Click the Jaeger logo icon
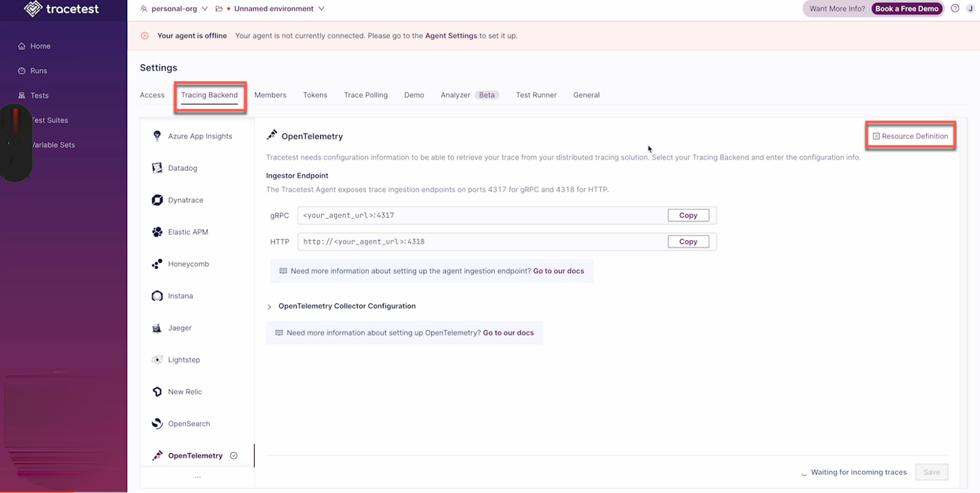 [157, 328]
